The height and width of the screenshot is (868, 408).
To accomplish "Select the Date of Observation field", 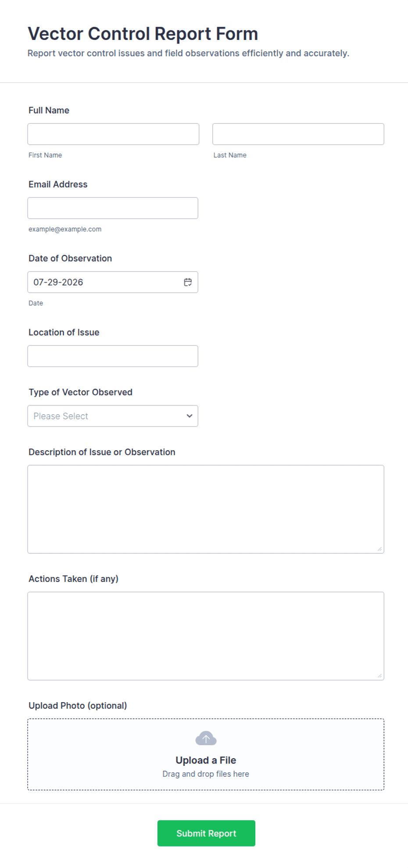I will tap(113, 282).
